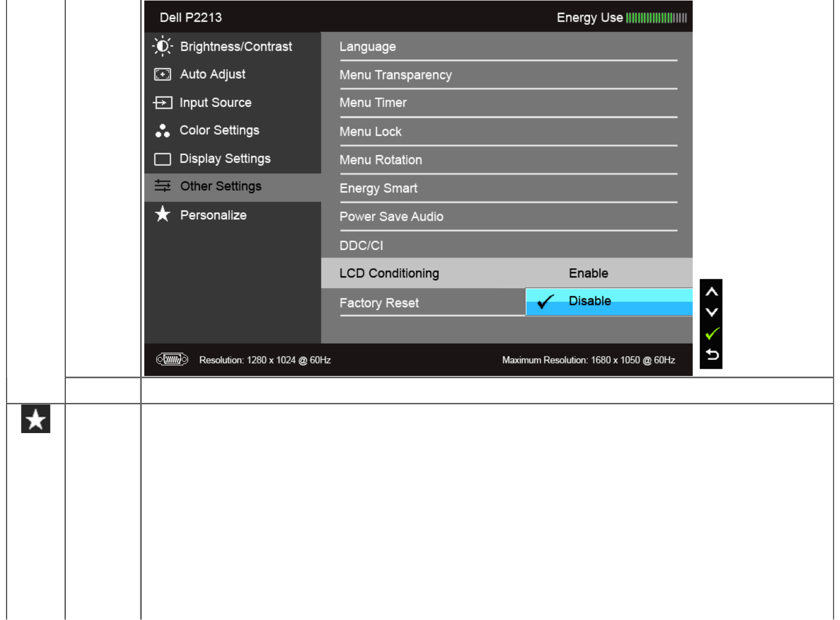Open Auto Adjust menu

tap(233, 74)
